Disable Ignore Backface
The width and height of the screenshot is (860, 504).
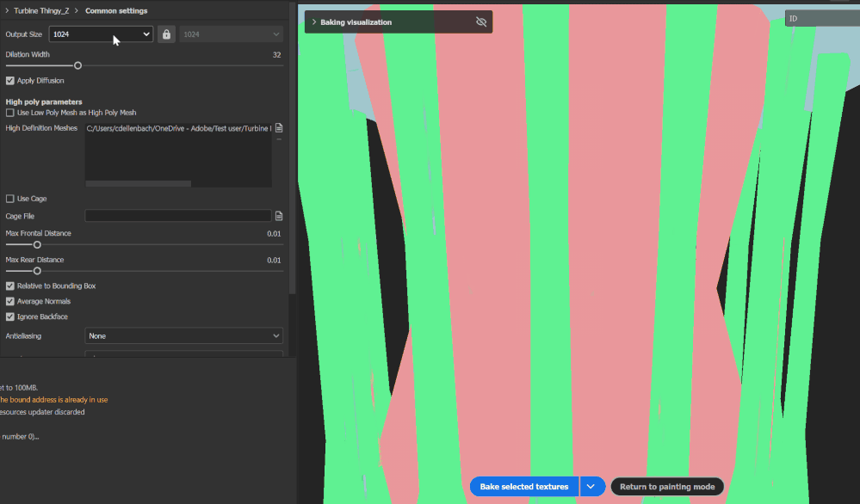(9, 317)
